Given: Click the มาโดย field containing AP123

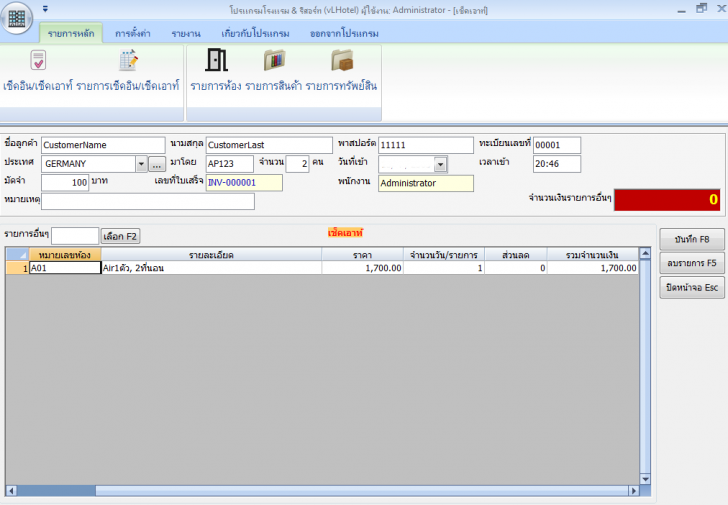Looking at the screenshot, I should tap(230, 164).
